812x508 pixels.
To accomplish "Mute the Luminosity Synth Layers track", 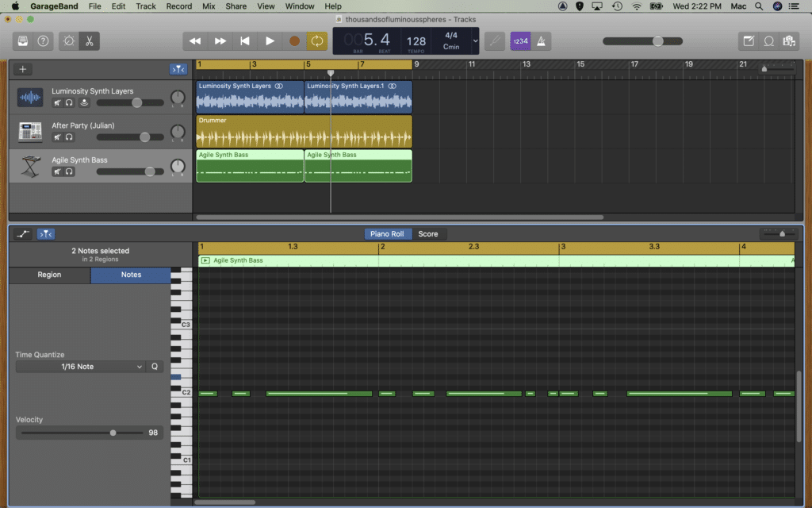I will [56, 102].
